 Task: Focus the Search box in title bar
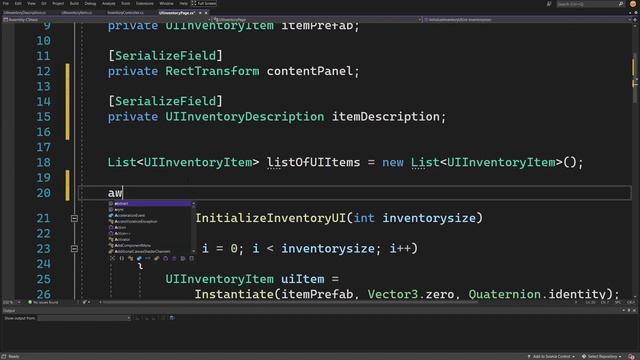[x=590, y=4]
